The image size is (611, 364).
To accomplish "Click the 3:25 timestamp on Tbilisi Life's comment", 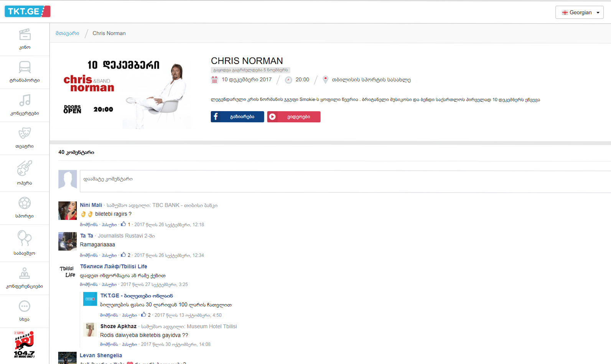I will coord(154,285).
